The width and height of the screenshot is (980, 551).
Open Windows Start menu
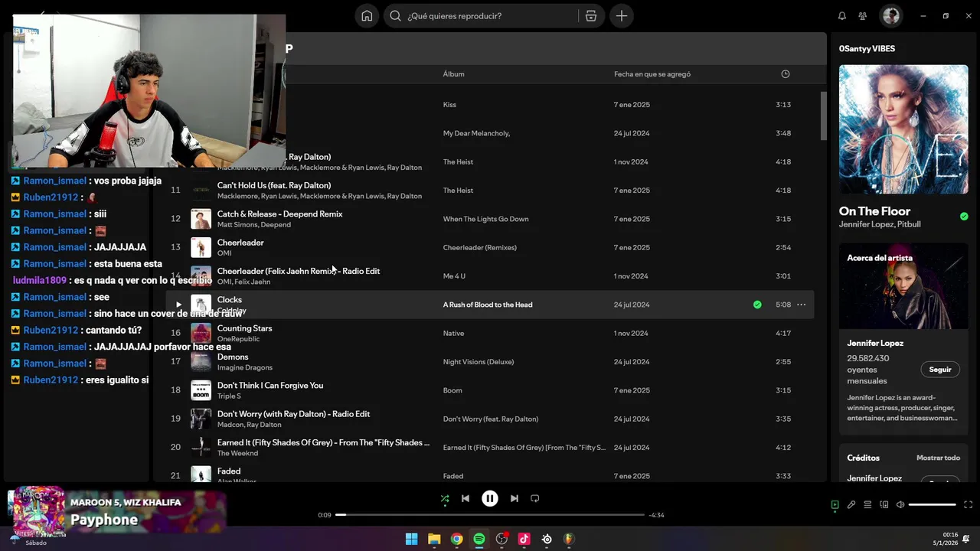(411, 539)
